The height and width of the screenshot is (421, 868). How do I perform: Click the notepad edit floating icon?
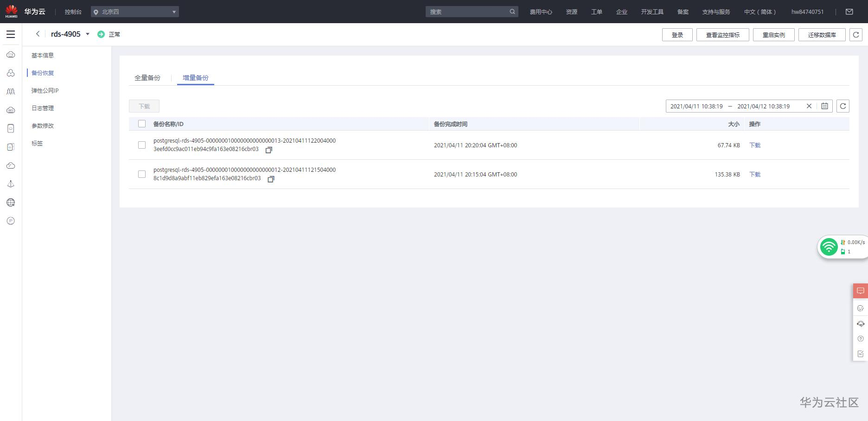(x=861, y=354)
